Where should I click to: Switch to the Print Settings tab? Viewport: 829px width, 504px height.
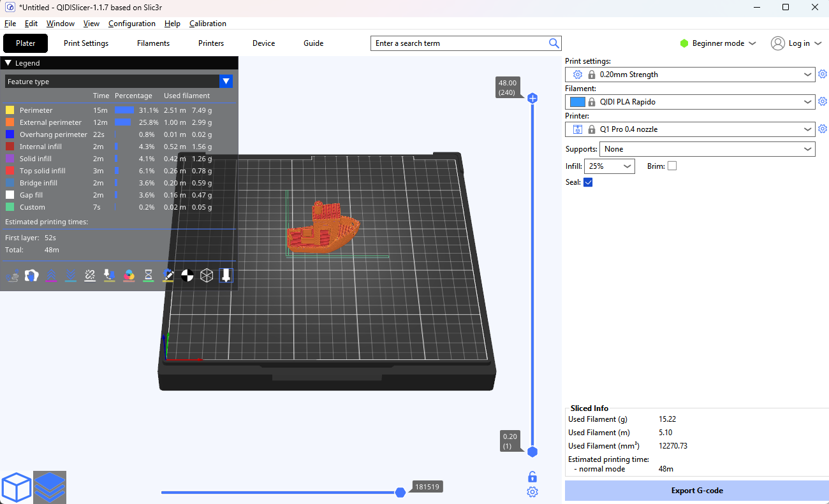coord(86,43)
